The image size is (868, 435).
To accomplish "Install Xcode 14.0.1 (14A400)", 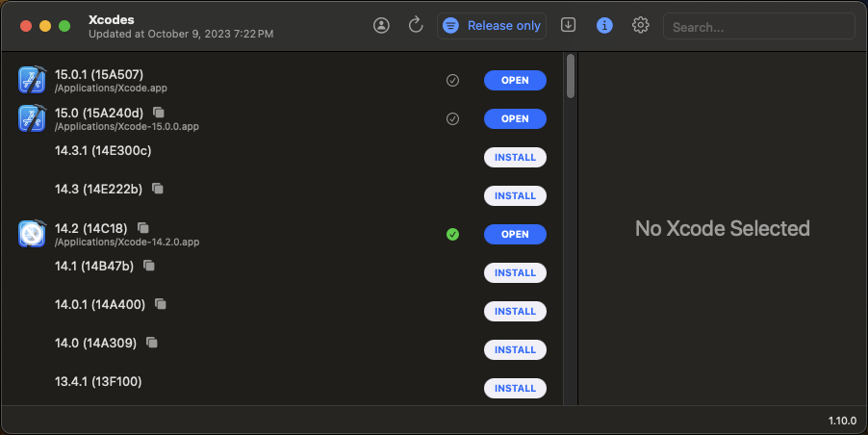I will 515,311.
